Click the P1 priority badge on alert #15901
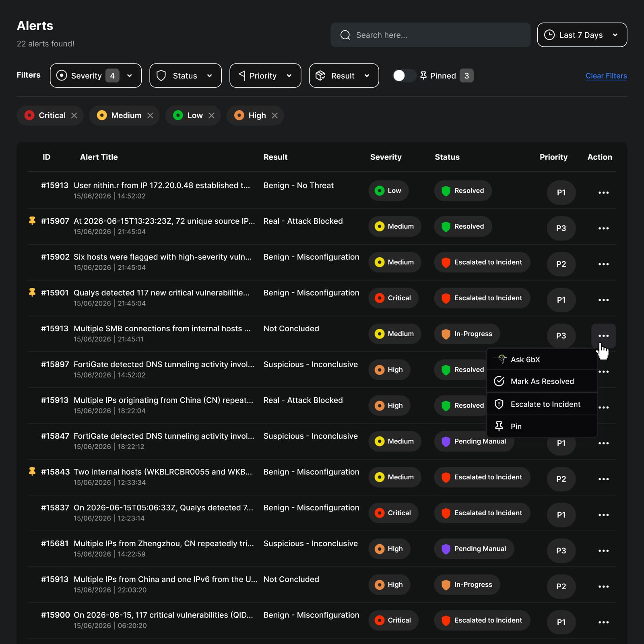Viewport: 644px width, 644px height. click(x=561, y=300)
